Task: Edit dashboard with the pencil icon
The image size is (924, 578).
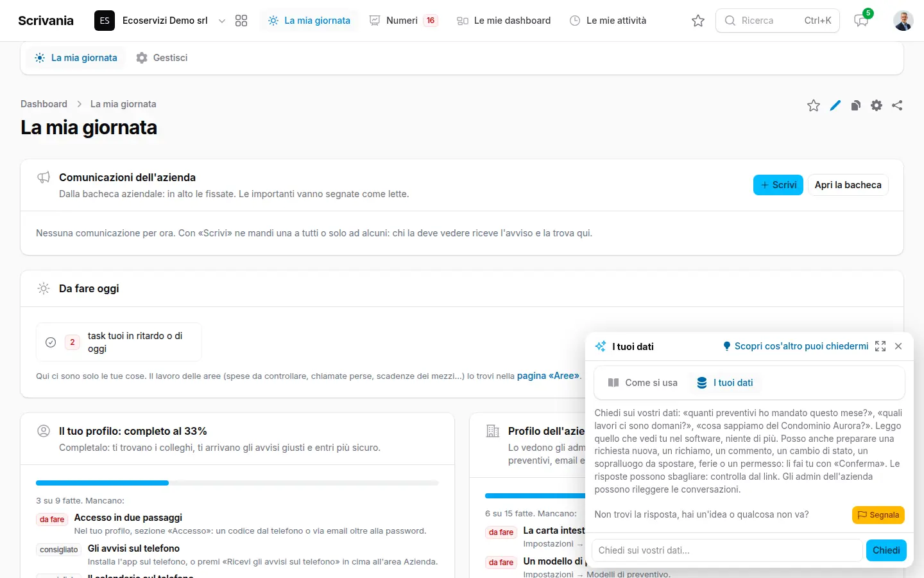Action: point(835,105)
